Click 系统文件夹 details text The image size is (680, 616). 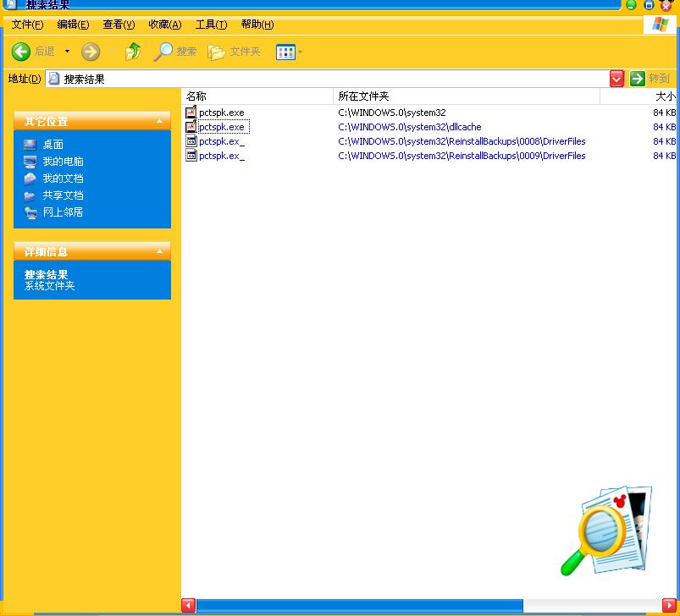49,285
